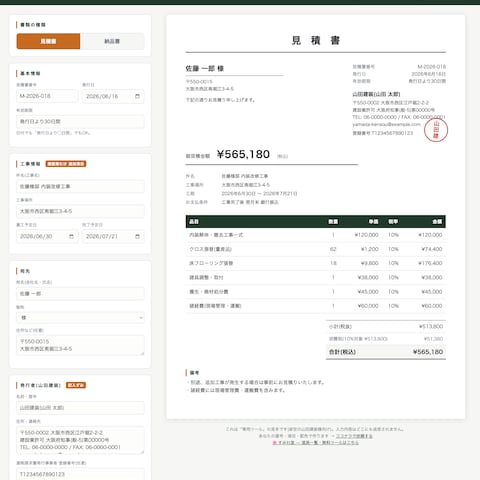Click the 佐藤 一郎 様 recipient name in preview
This screenshot has height=480, width=480.
pyautogui.click(x=205, y=69)
